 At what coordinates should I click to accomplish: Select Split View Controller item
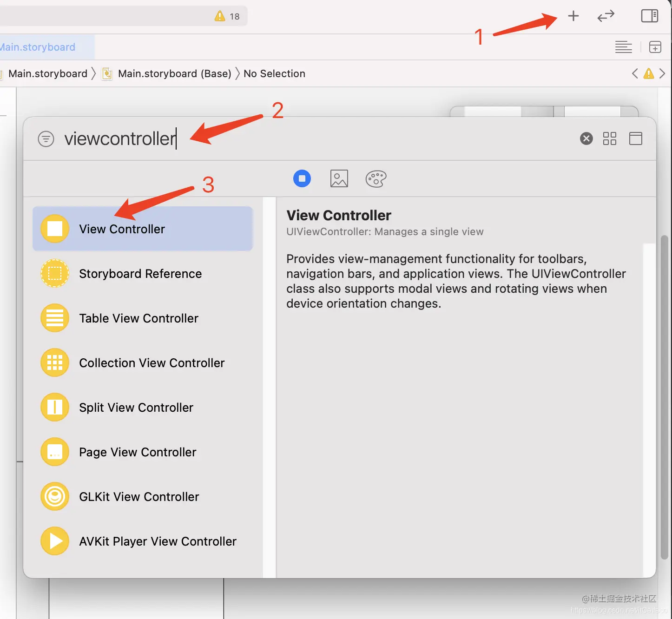pyautogui.click(x=143, y=407)
